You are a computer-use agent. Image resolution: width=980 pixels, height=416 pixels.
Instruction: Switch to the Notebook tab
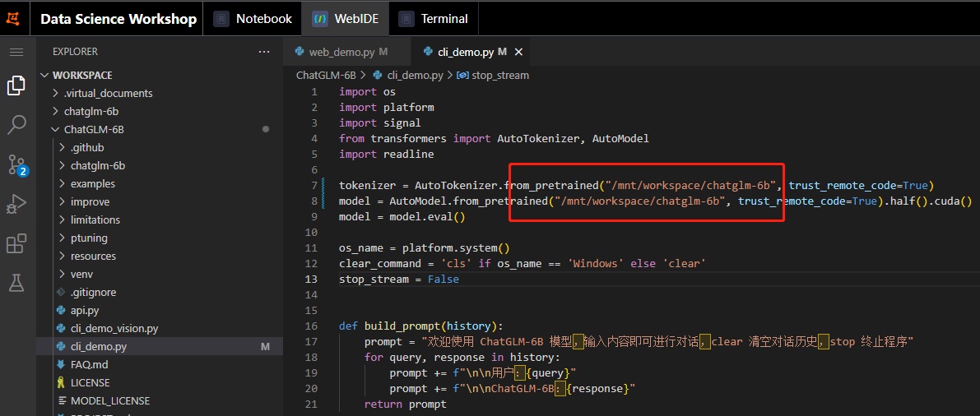[253, 19]
